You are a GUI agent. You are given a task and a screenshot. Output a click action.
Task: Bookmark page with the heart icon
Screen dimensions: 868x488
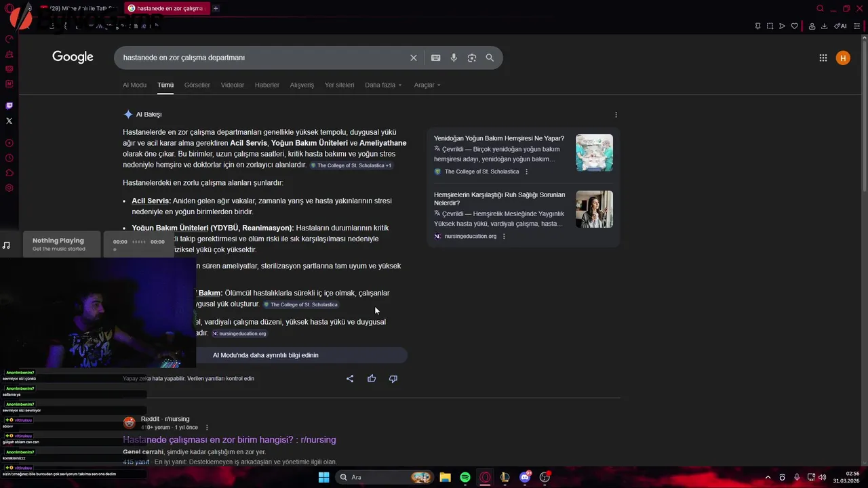pos(794,26)
